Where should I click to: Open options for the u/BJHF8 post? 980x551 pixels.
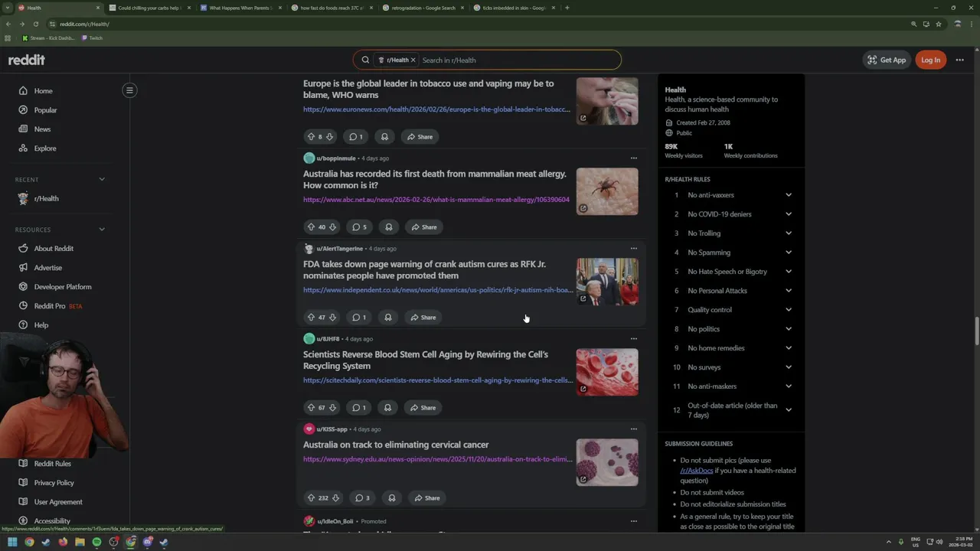coord(633,339)
